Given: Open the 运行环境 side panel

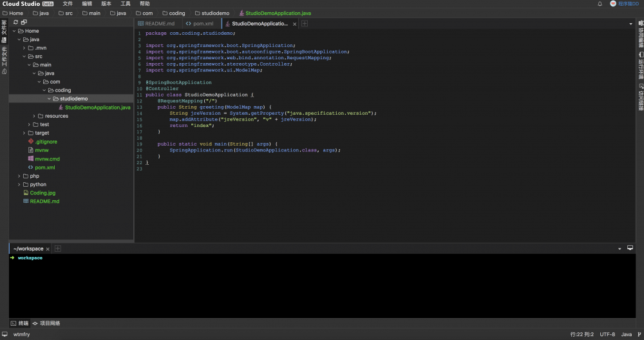Looking at the screenshot, I should [640, 66].
